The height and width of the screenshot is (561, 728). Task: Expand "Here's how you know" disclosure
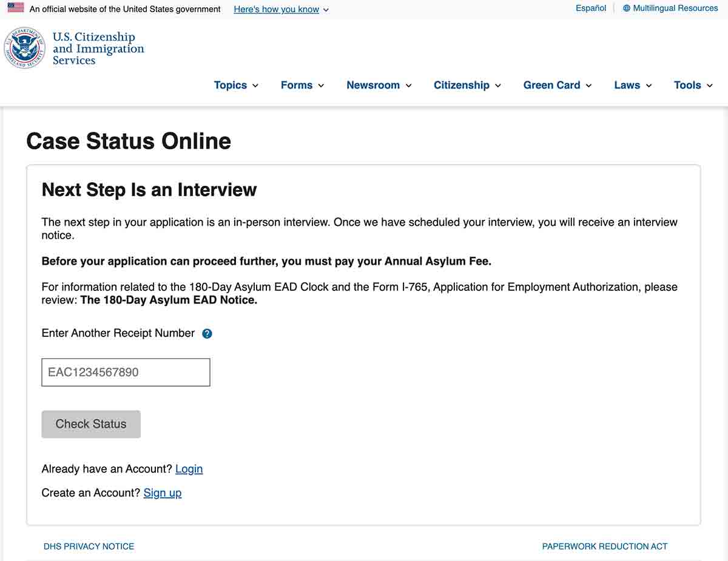click(281, 9)
